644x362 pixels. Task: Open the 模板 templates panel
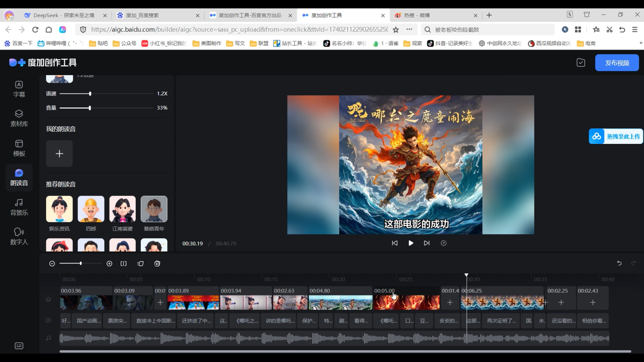tap(19, 148)
